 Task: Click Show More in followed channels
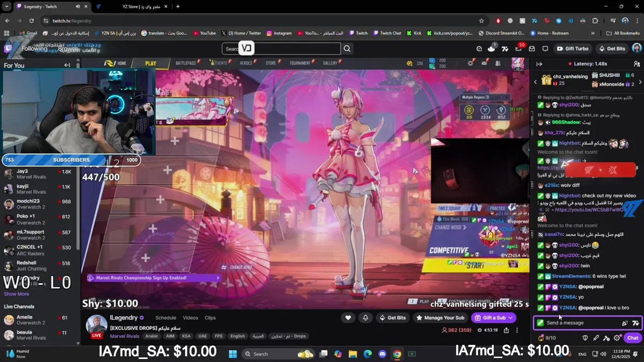pos(17,294)
